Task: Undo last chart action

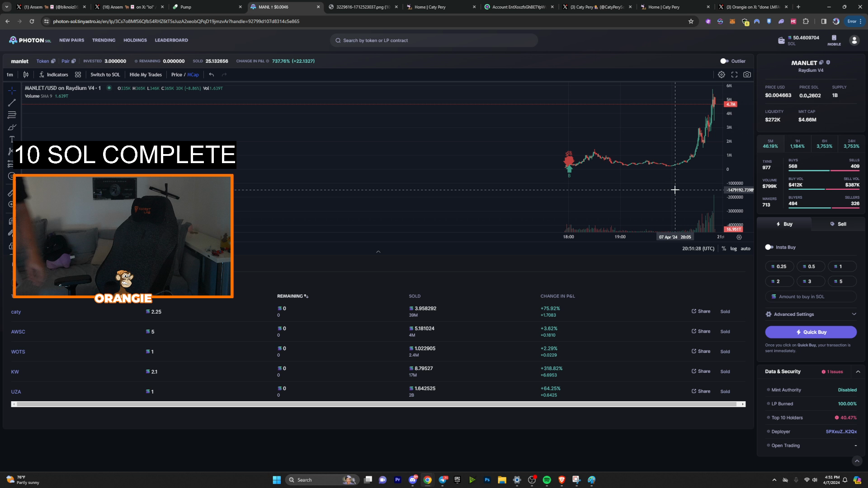Action: point(212,75)
